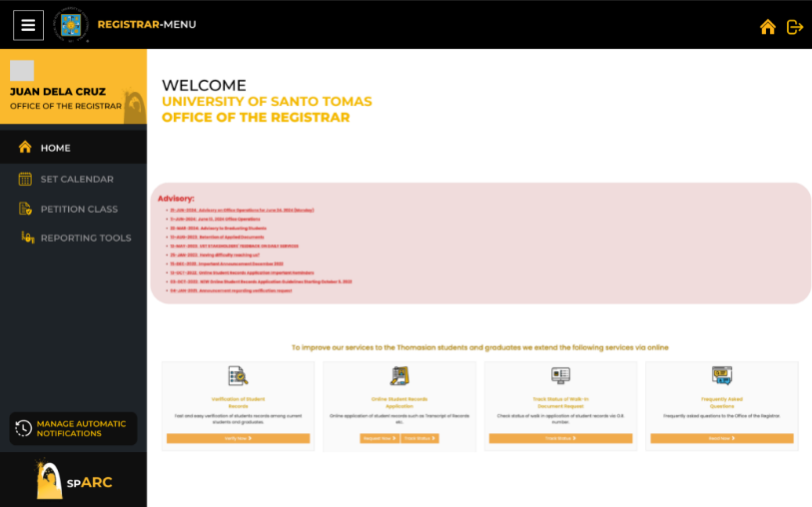Select HOME in the sidebar menu
Screen dimensions: 812x507
[x=73, y=148]
